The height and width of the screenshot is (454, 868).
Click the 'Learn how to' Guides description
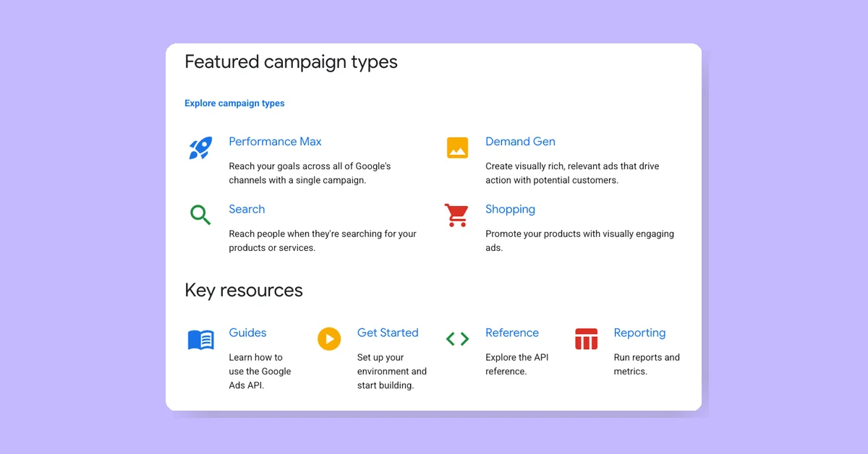coord(260,372)
